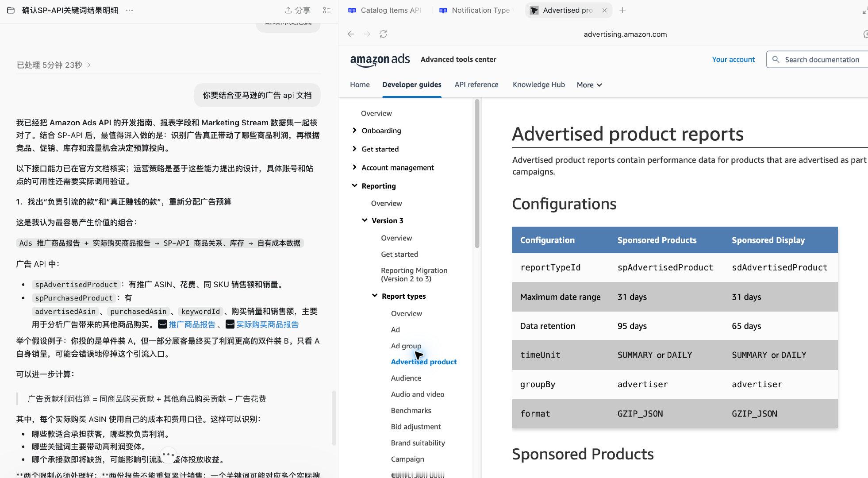Open the top-level Overview sidebar item

376,113
